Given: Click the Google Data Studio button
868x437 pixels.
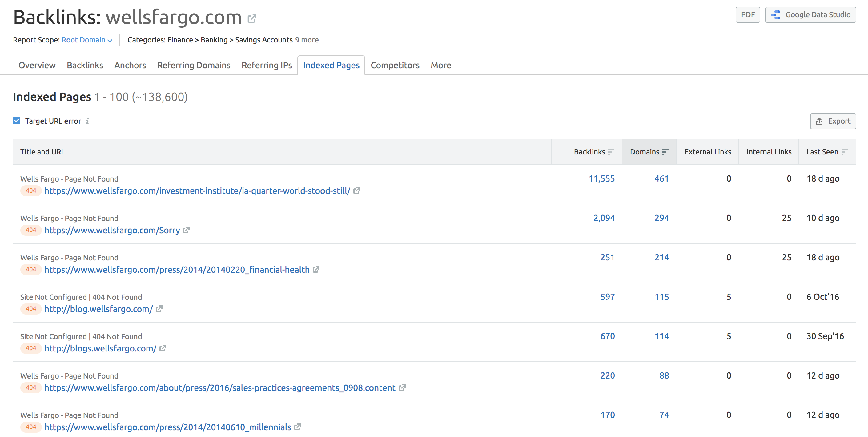Looking at the screenshot, I should click(810, 15).
